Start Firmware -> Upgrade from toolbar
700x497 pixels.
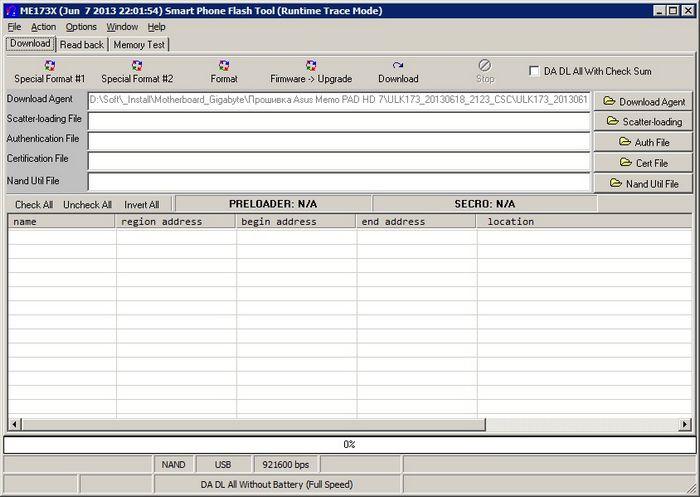(x=311, y=66)
